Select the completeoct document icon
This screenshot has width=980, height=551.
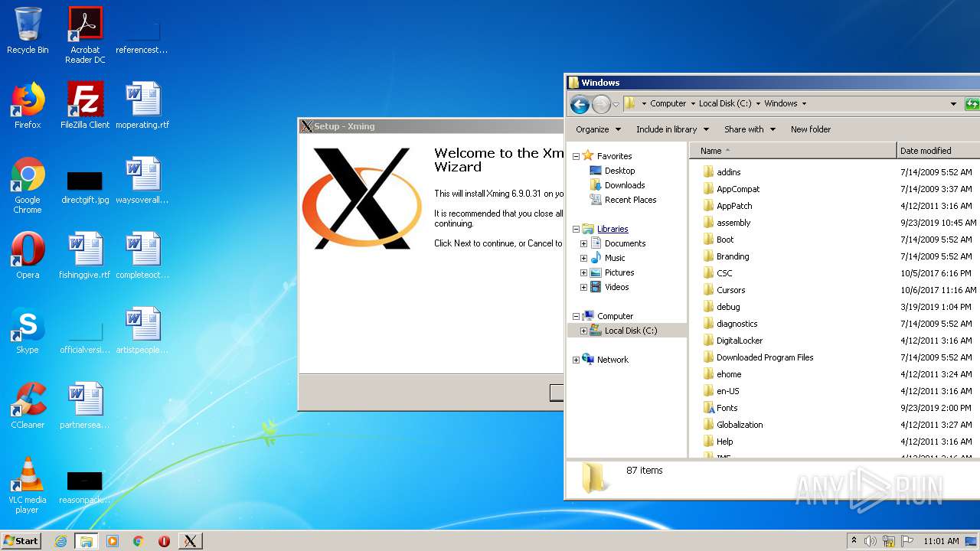click(142, 256)
